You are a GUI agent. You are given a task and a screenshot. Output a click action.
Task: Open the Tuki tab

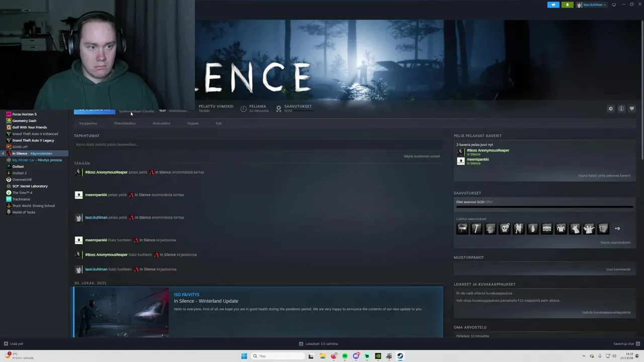coord(218,123)
